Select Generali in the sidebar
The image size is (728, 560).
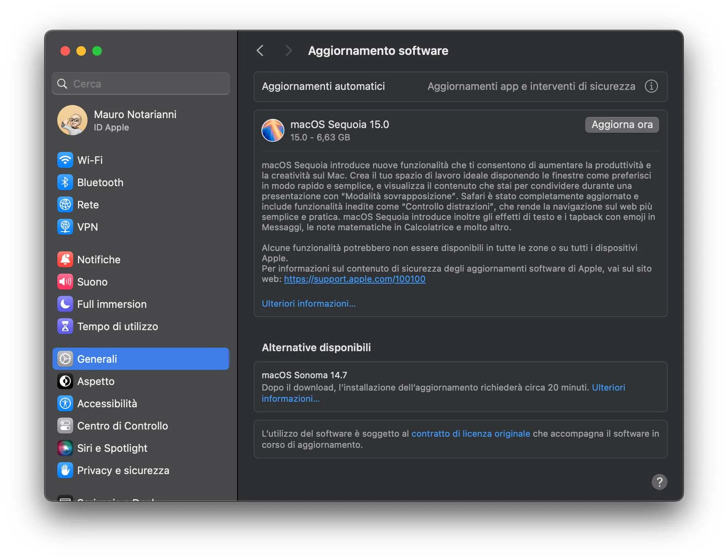click(141, 359)
